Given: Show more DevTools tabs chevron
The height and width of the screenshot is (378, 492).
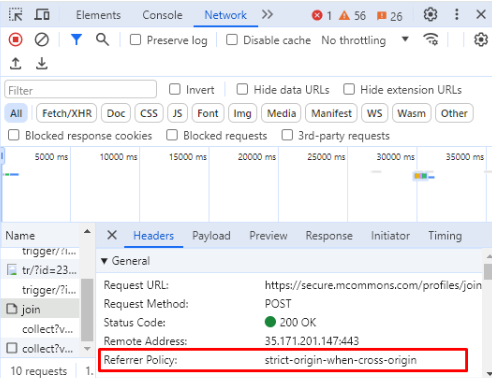Looking at the screenshot, I should 267,15.
